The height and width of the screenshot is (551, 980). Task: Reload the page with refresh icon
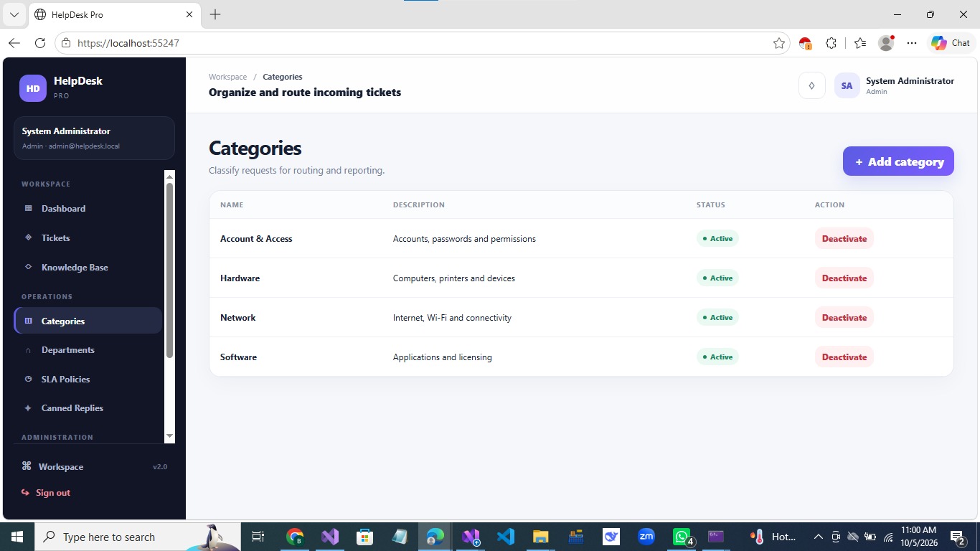(40, 43)
